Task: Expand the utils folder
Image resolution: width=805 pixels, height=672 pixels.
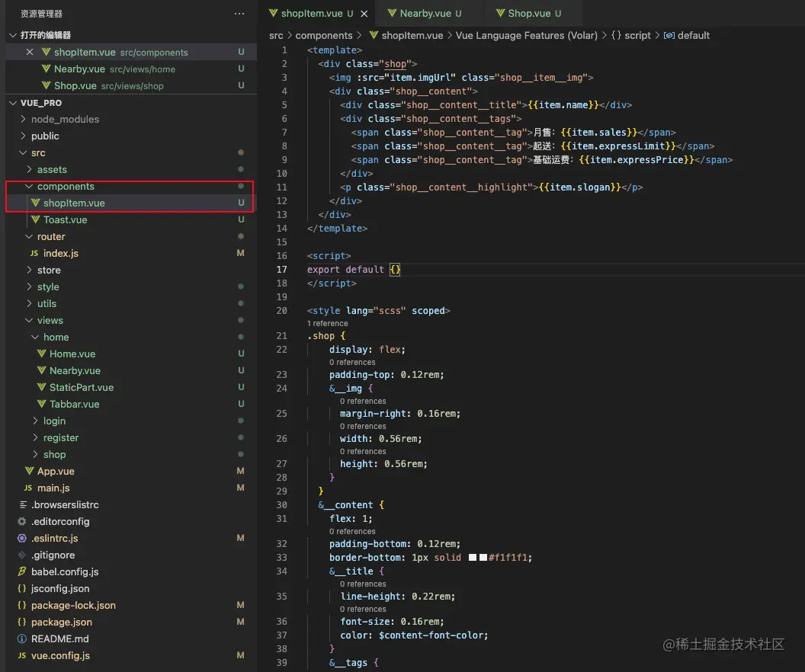Action: [x=29, y=304]
